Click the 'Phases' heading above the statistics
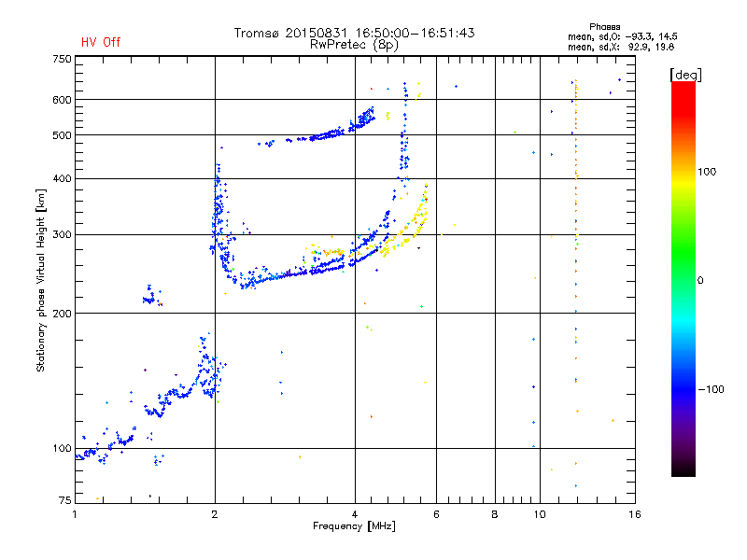Viewport: 747px width, 560px height. (x=604, y=27)
